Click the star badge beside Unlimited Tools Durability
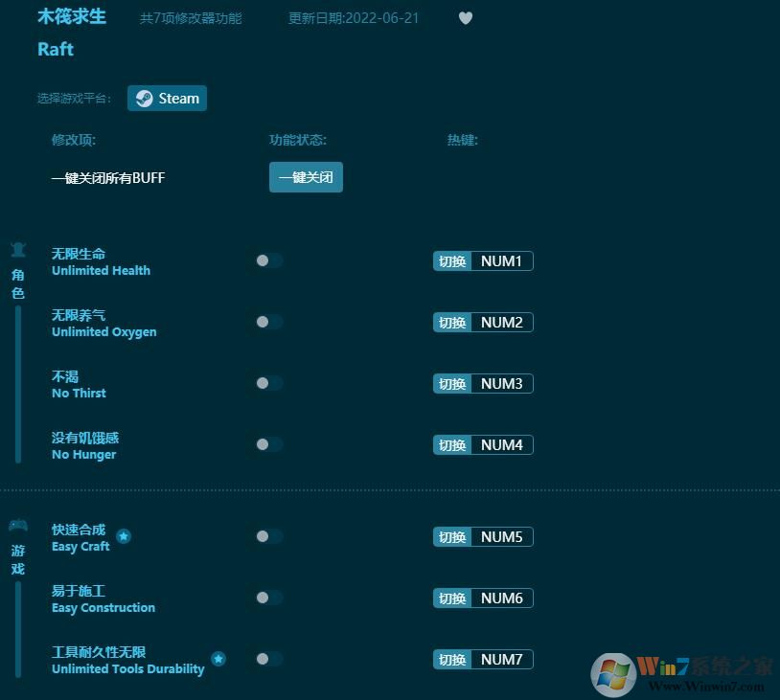The height and width of the screenshot is (700, 780). (218, 659)
